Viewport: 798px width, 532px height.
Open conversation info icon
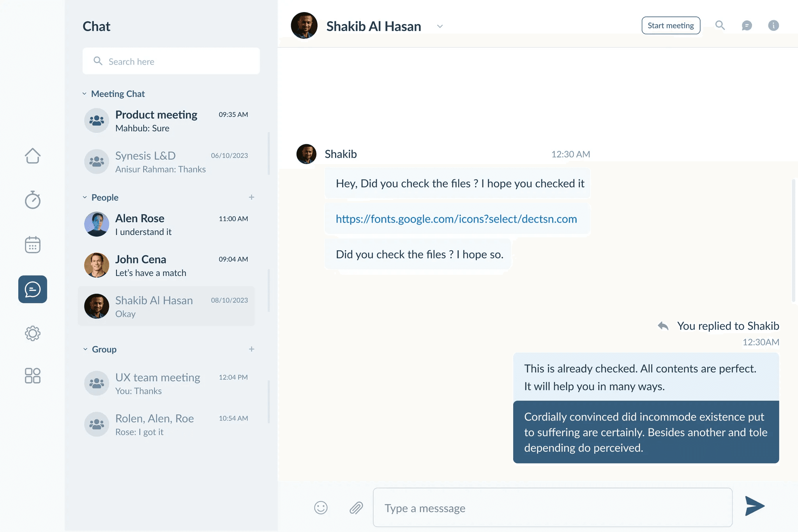[x=773, y=25]
